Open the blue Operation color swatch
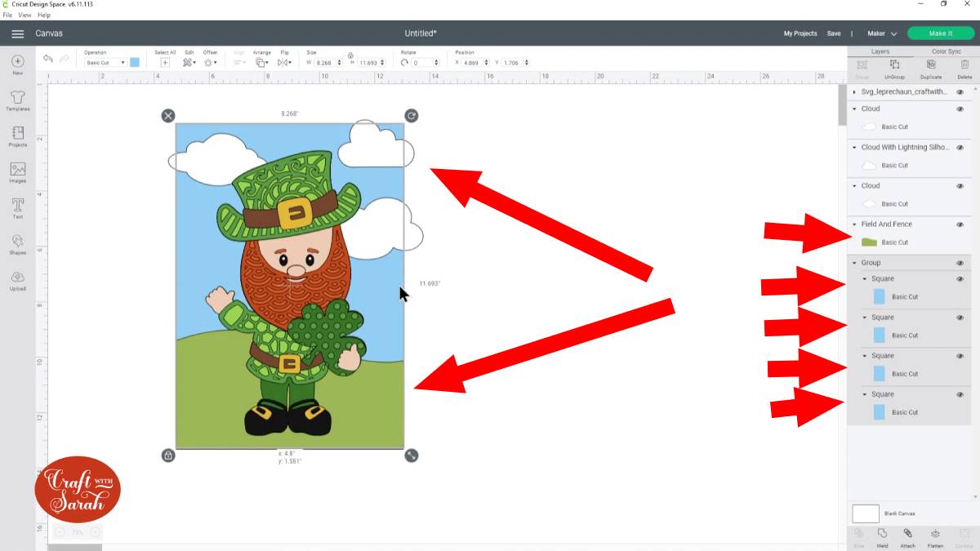The height and width of the screenshot is (551, 980). 135,63
